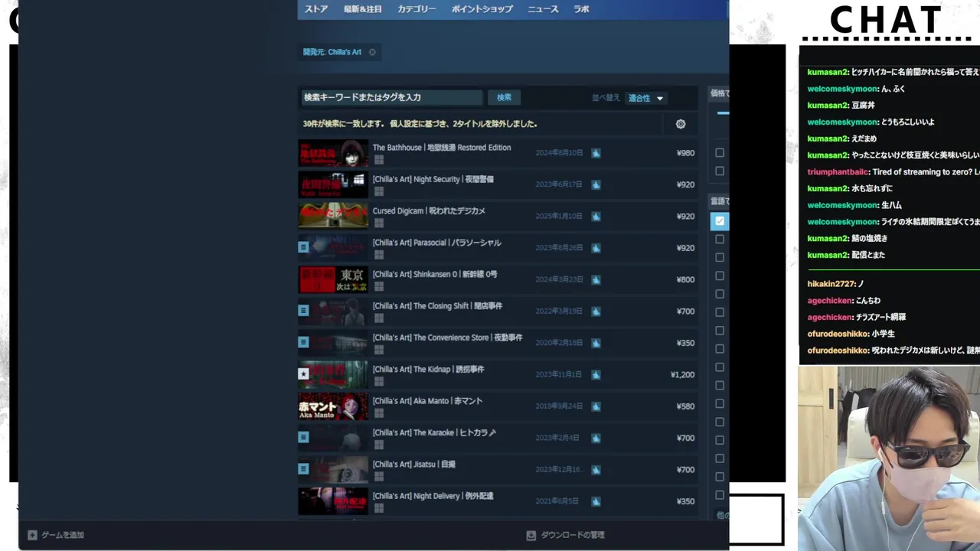Click The Bathhouse game thumbnail
Viewport: 980px width, 551px height.
pos(333,153)
